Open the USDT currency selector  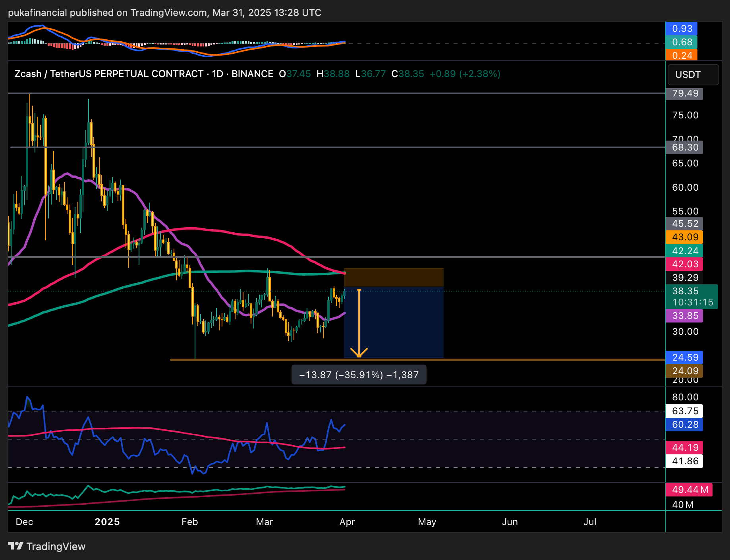coord(693,75)
